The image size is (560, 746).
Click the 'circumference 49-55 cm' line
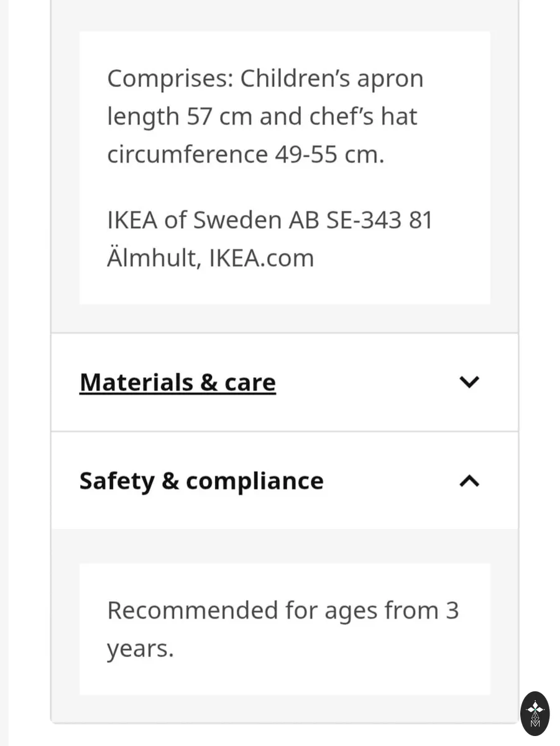tap(246, 155)
